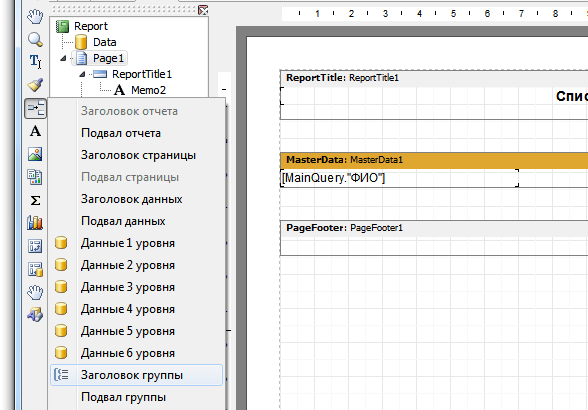Select the Picture object tool
This screenshot has height=410, width=588.
pyautogui.click(x=35, y=154)
